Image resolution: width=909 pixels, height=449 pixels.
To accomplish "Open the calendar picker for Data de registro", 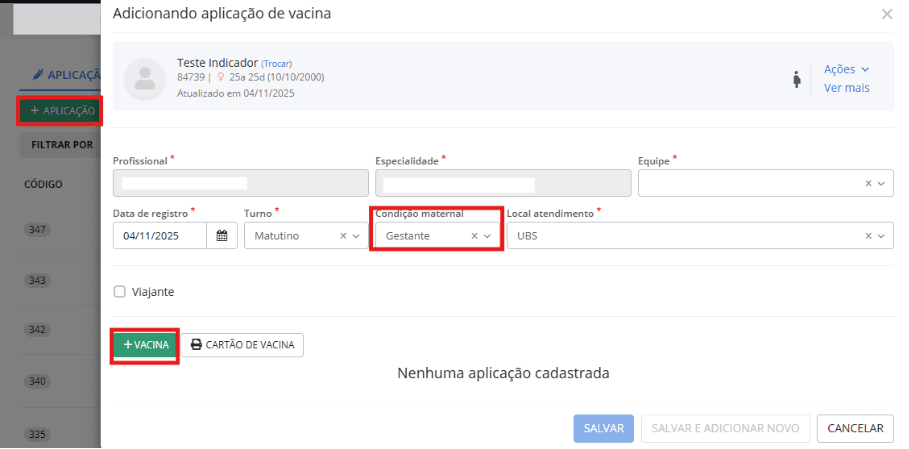I will click(221, 236).
